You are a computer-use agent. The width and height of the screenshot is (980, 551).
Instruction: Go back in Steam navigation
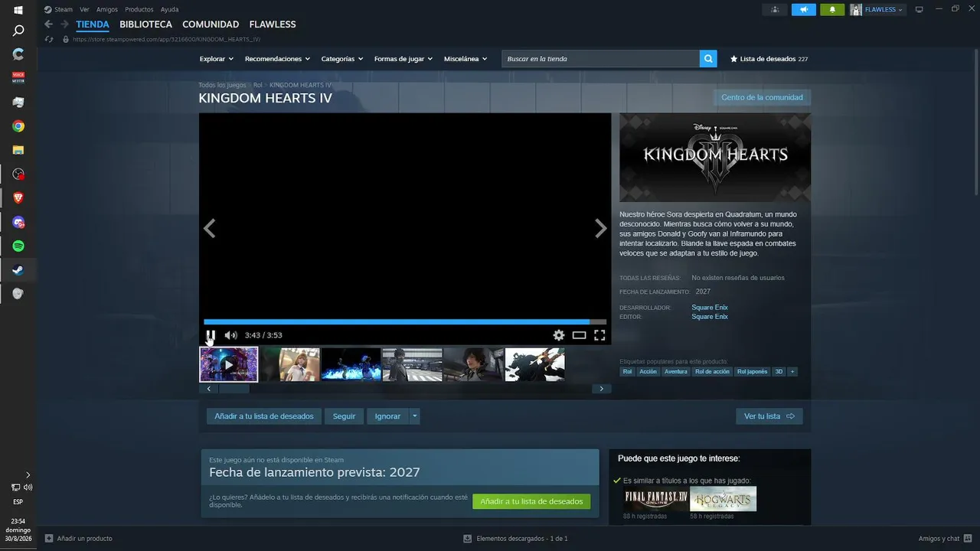(x=49, y=24)
